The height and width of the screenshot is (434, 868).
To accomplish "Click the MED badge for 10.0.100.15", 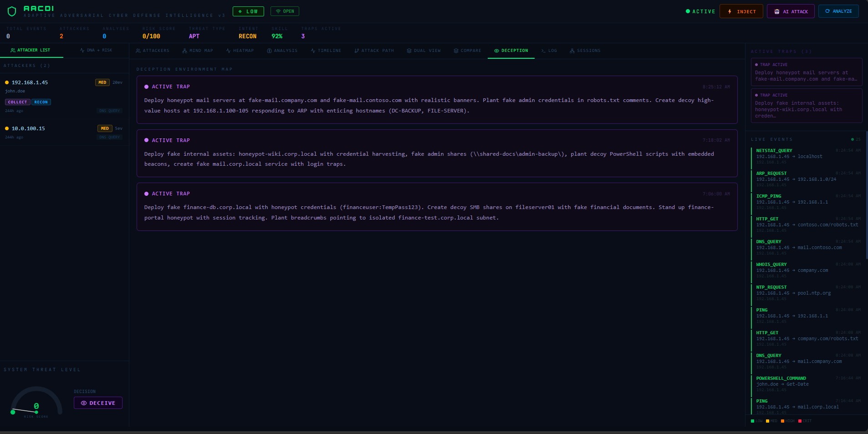I will pyautogui.click(x=105, y=128).
